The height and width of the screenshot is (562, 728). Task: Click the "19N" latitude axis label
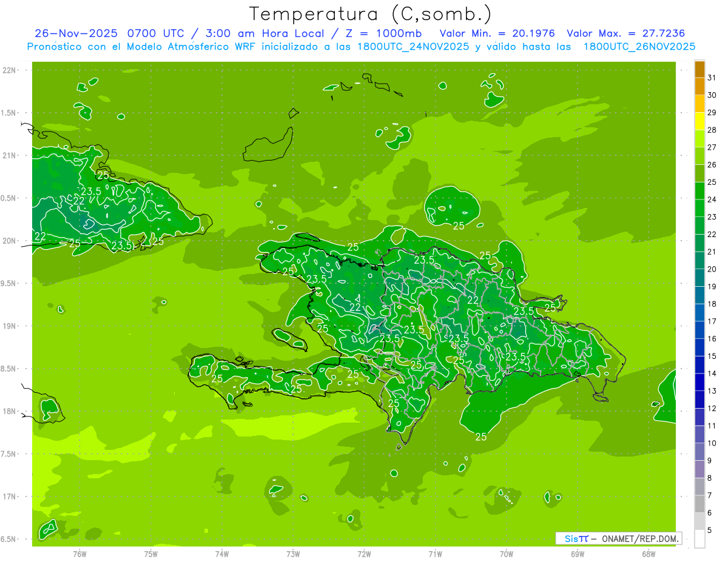[x=9, y=326]
